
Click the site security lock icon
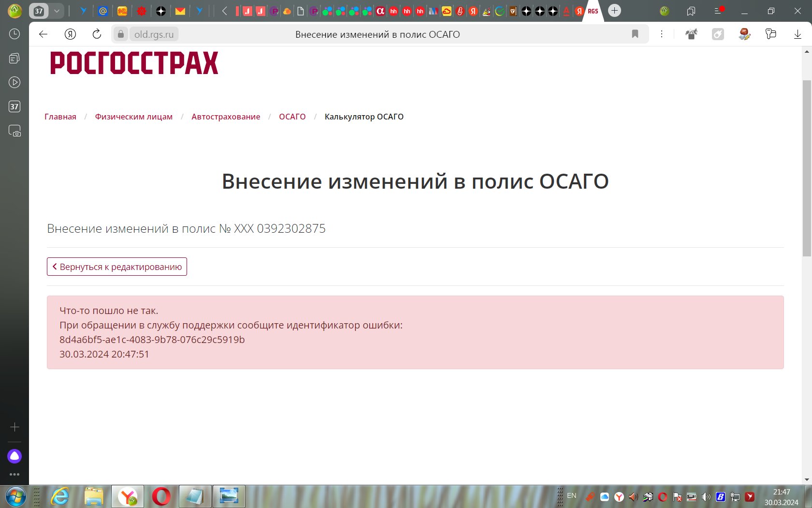click(121, 34)
